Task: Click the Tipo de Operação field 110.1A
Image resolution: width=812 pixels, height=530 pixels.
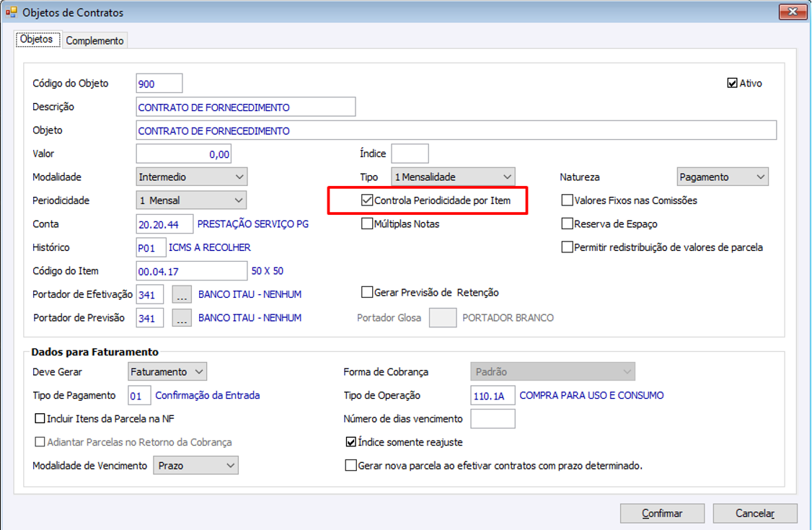Action: coord(493,395)
